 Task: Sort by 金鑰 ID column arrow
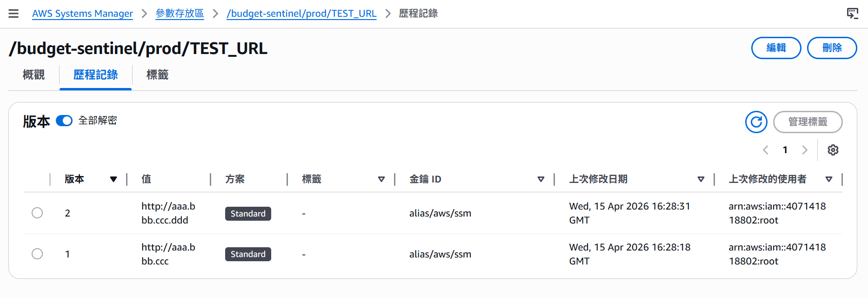[x=541, y=179]
